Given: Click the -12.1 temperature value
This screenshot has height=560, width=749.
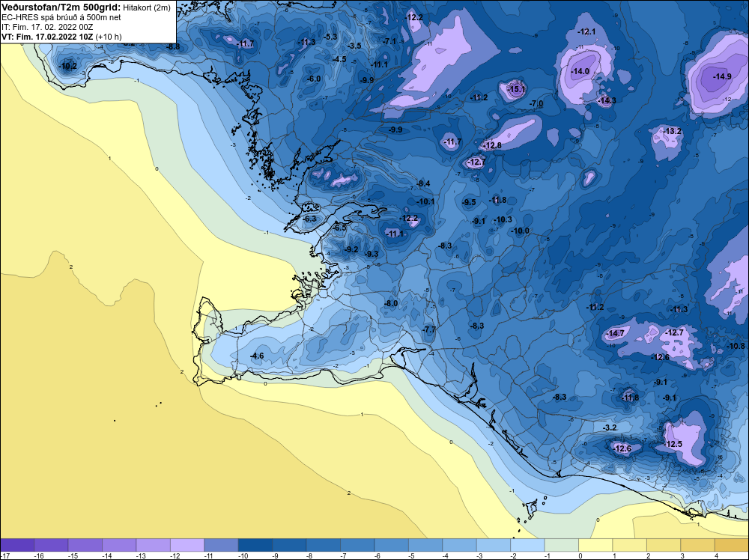Looking at the screenshot, I should coord(587,31).
